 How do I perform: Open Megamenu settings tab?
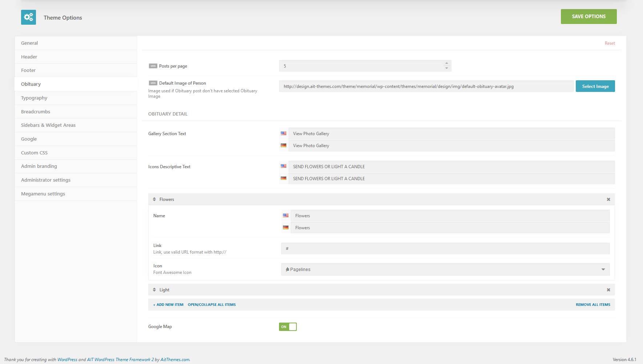tap(76, 194)
